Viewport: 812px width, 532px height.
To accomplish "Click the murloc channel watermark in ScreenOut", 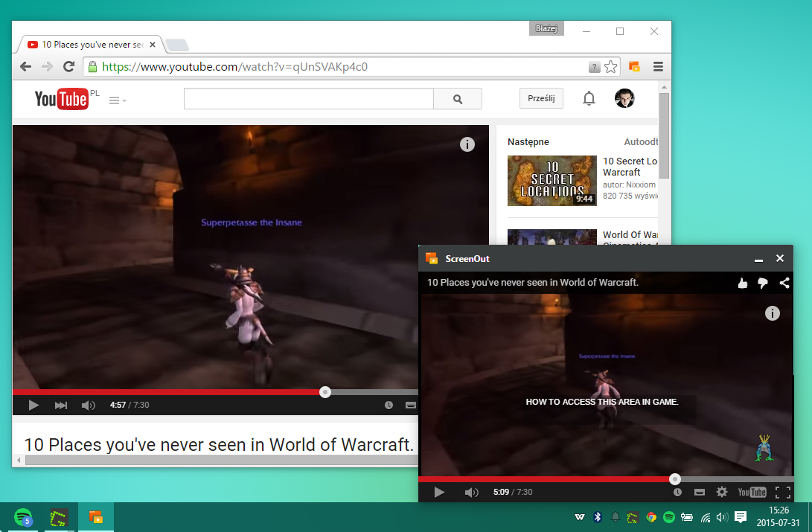I will point(764,448).
